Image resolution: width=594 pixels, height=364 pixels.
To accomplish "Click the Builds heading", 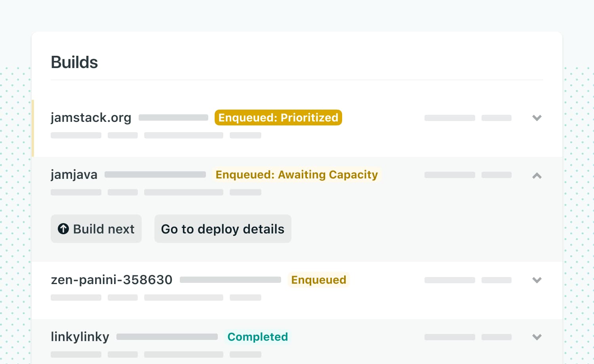I will click(x=74, y=62).
